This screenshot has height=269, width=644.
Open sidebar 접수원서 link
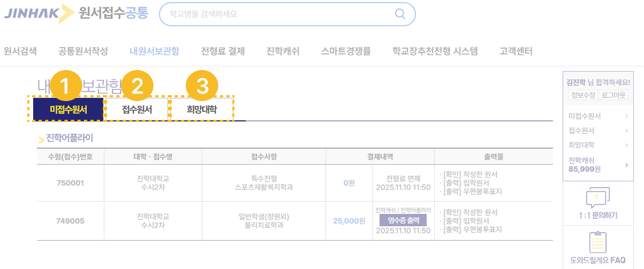point(581,130)
